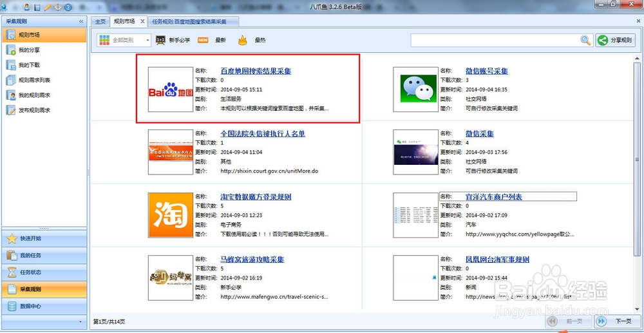This screenshot has width=644, height=333.
Task: Open 任务状态 navigation panel
Action: (x=44, y=272)
